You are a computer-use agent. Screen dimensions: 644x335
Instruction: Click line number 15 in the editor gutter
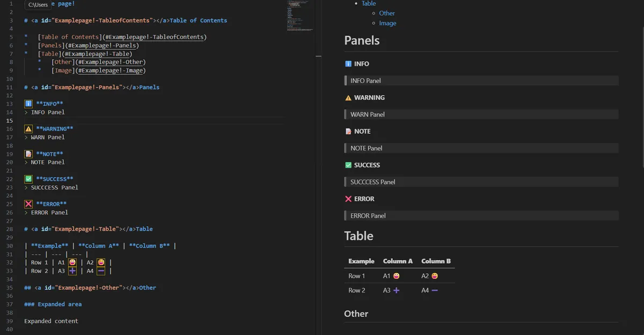[x=9, y=121]
